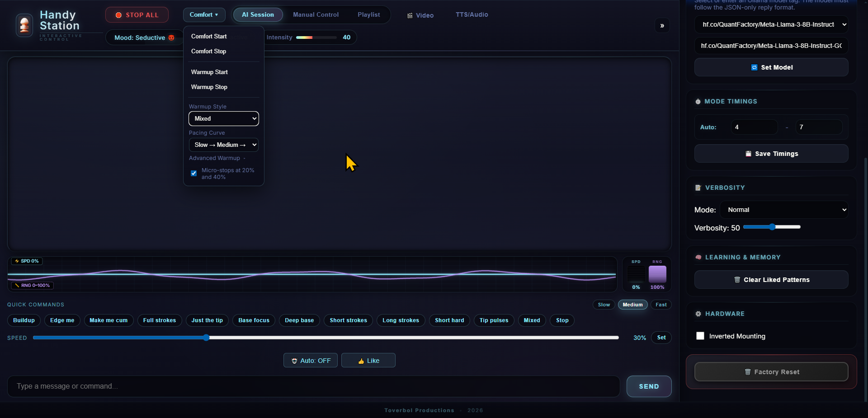Viewport: 868px width, 418px height.
Task: Click the red record dot in STOP ALL
Action: (x=118, y=15)
